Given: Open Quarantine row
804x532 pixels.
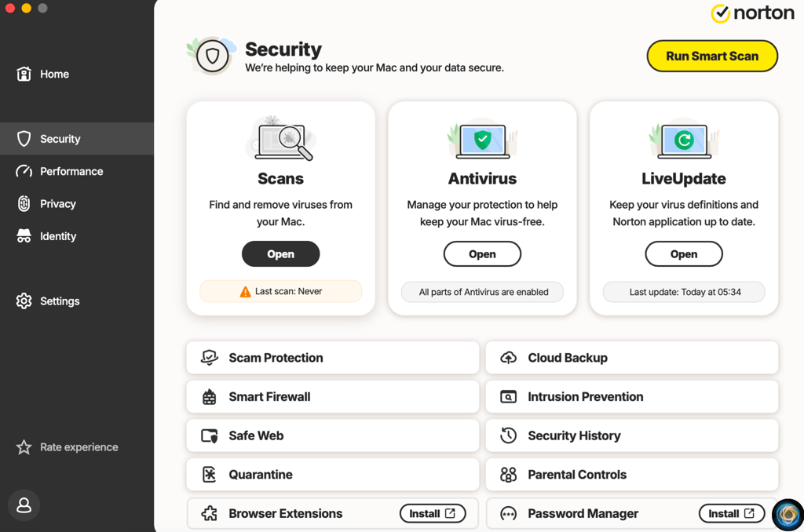Looking at the screenshot, I should pyautogui.click(x=333, y=475).
